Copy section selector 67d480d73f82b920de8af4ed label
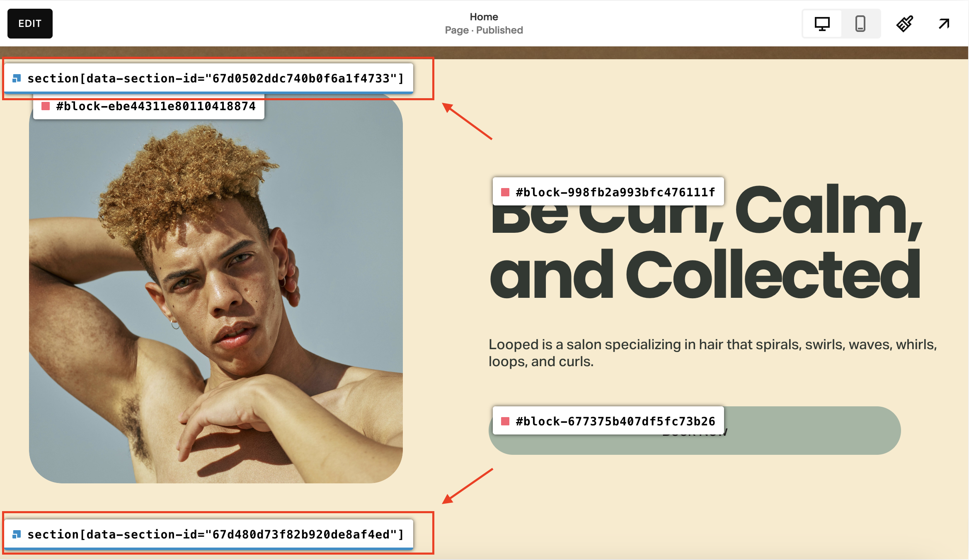Screen dimensions: 969x560 pyautogui.click(x=216, y=534)
